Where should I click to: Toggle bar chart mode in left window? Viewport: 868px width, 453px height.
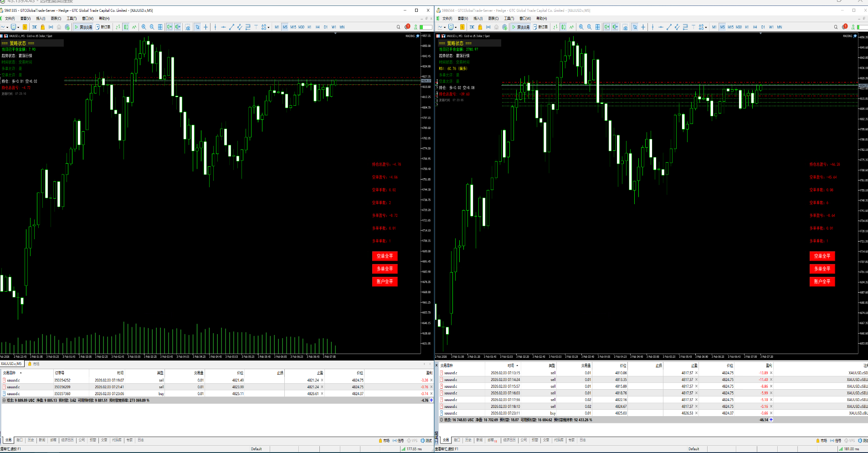point(118,27)
